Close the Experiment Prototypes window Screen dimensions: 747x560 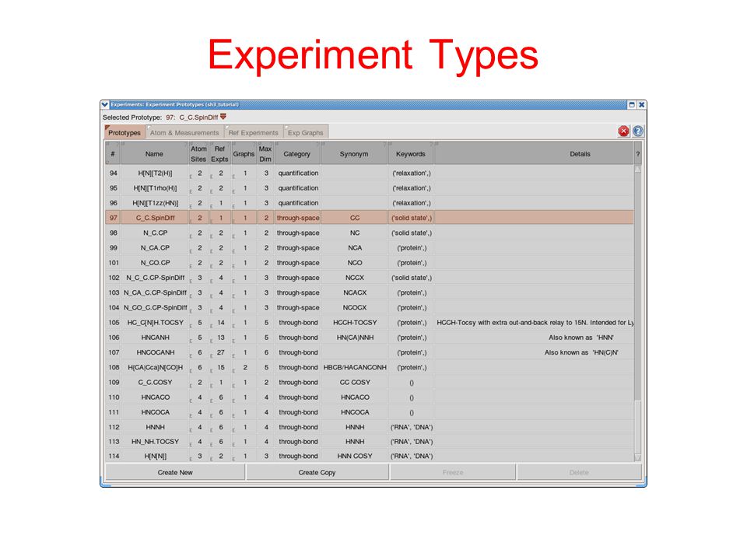[641, 104]
